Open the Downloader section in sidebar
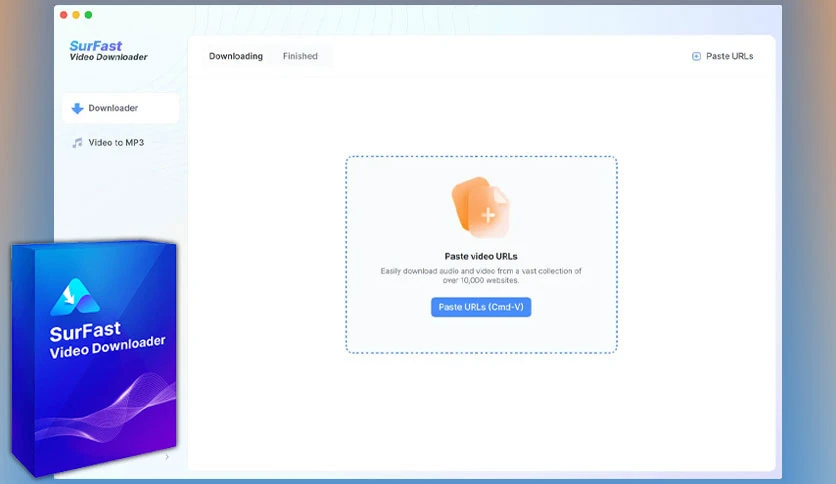The width and height of the screenshot is (836, 484). pos(120,108)
